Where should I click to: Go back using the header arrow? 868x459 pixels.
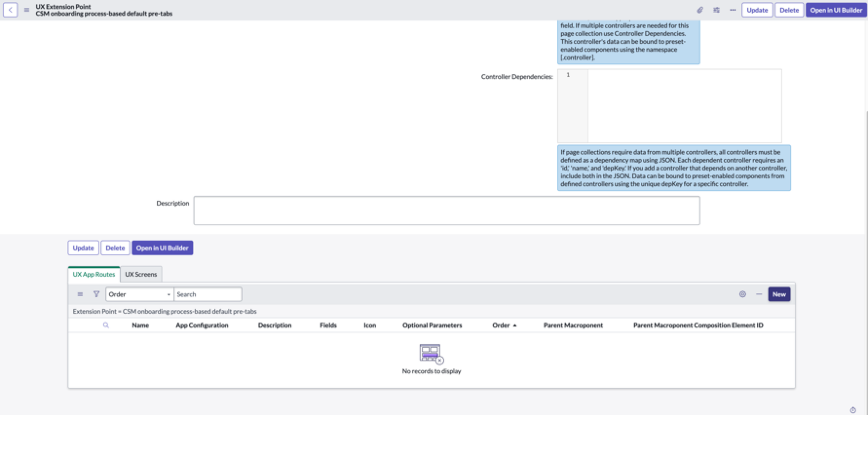click(10, 10)
